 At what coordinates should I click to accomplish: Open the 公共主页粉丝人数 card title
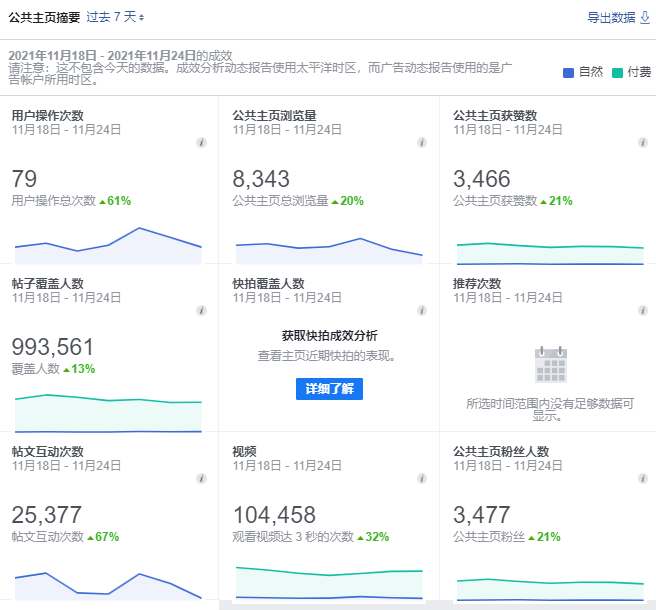coord(501,451)
